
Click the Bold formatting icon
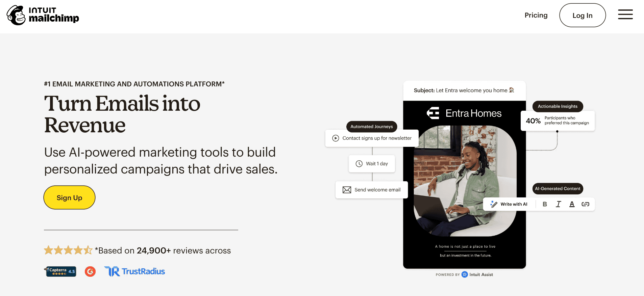[x=545, y=204]
